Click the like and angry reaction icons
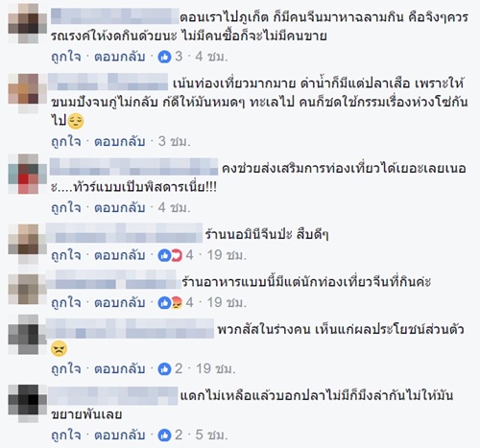The image size is (480, 448). tap(170, 303)
